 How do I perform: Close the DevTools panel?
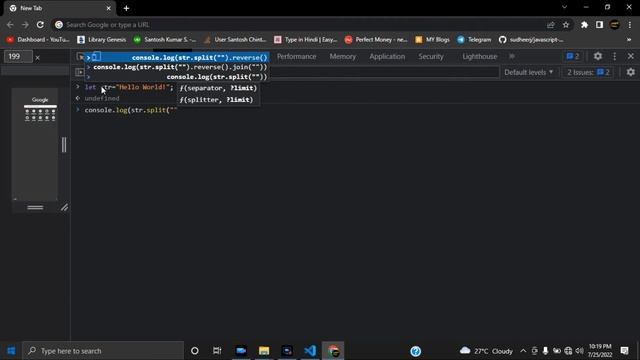(x=631, y=56)
